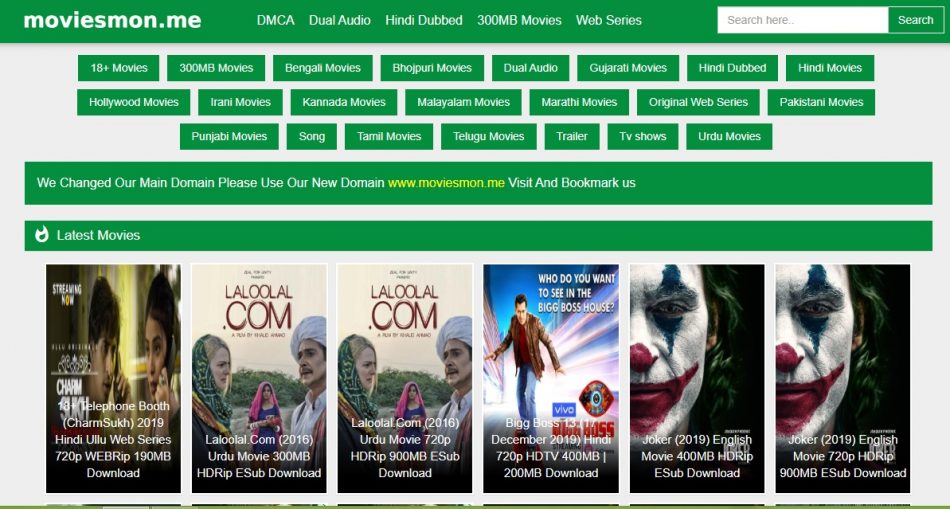950x509 pixels.
Task: Select Laloolal.Com 300MB HDRip movie thumbnail
Action: click(259, 378)
